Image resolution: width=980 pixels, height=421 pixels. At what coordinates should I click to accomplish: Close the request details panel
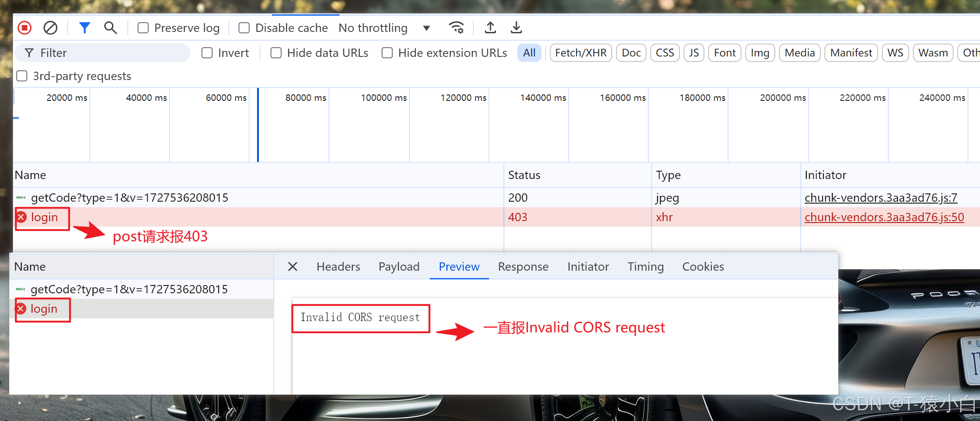click(x=292, y=266)
